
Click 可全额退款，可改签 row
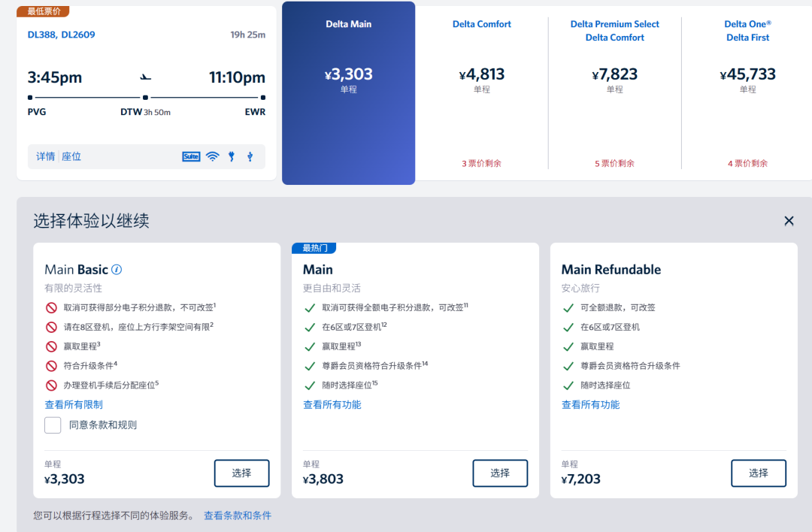tap(609, 307)
